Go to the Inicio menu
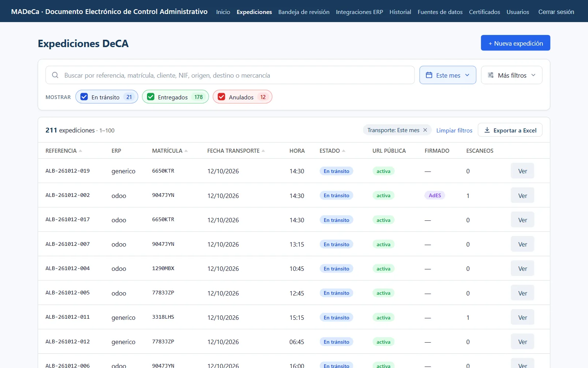 [223, 12]
